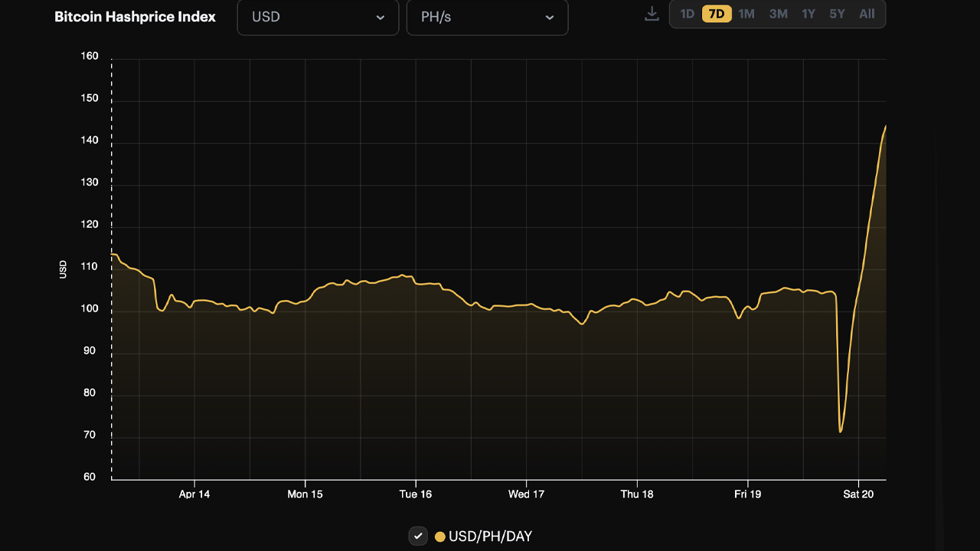Select the All time range
Screen dimensions: 980x551
pos(866,13)
